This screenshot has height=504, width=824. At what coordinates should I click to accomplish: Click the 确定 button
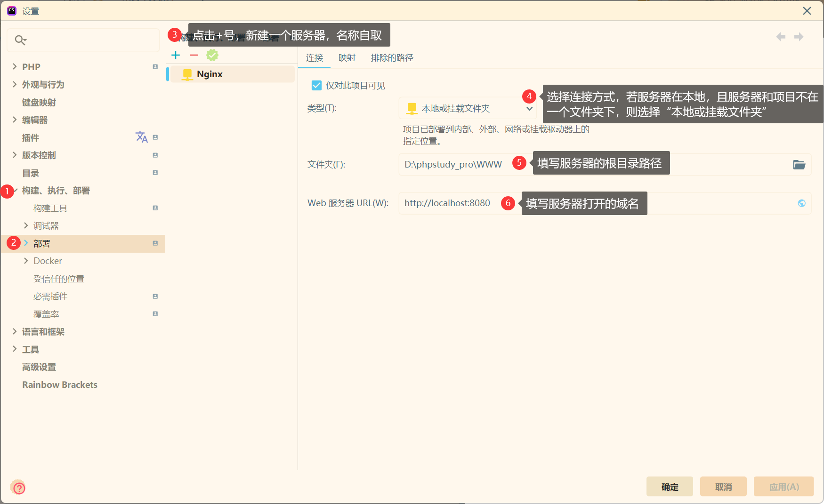[x=669, y=487]
